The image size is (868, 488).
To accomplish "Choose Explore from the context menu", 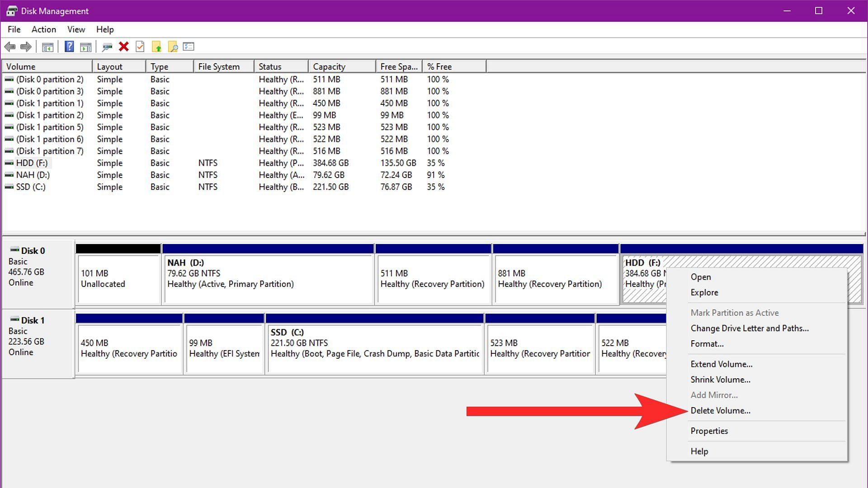I will click(x=757, y=292).
